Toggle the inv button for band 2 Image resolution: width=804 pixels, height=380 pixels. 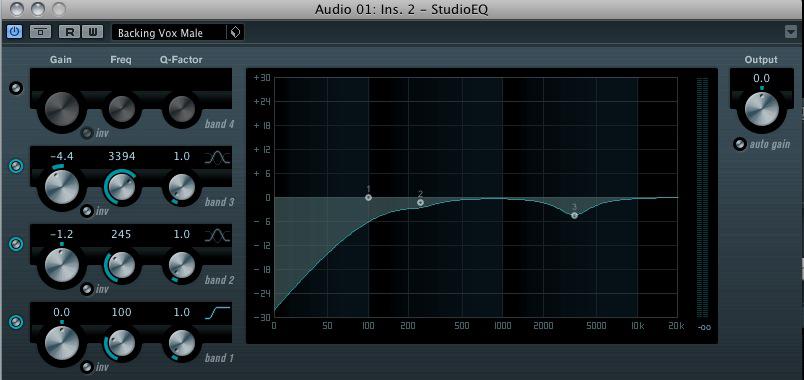tap(88, 289)
